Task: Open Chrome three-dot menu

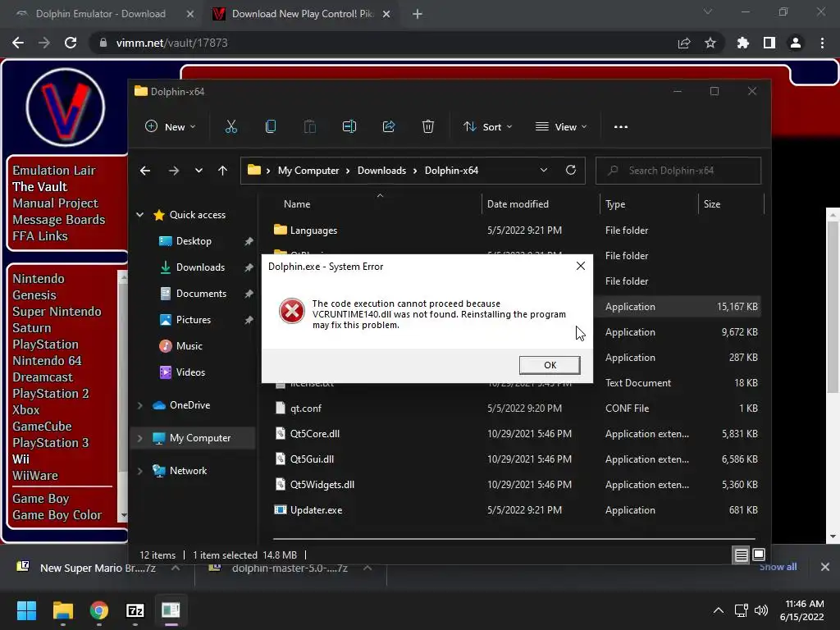Action: (822, 43)
